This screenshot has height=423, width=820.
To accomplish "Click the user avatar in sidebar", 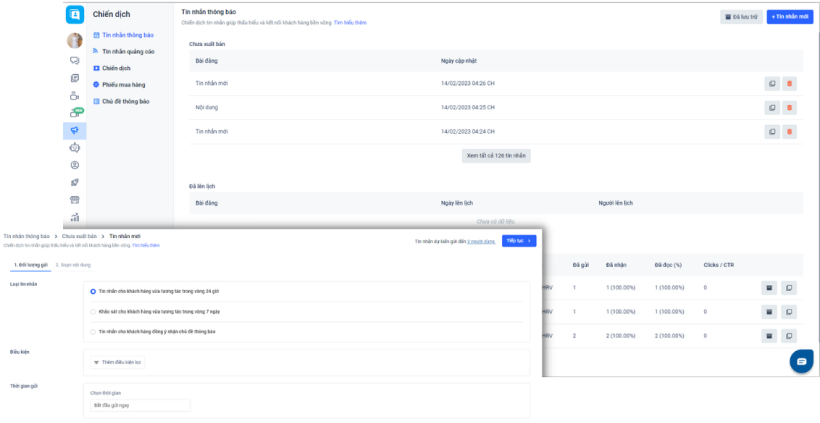I will 74,41.
